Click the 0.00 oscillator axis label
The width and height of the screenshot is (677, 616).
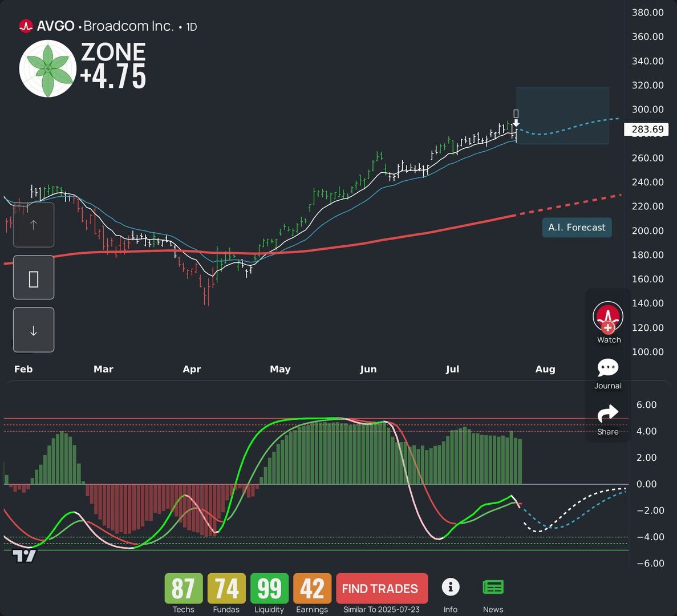point(647,484)
